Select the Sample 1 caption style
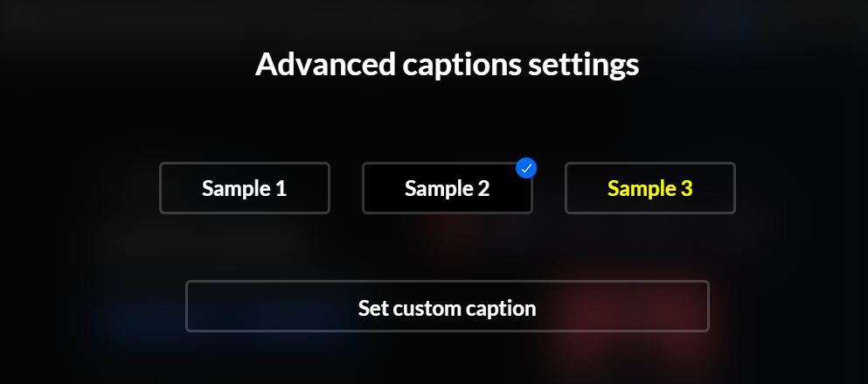Image resolution: width=868 pixels, height=384 pixels. coord(245,188)
